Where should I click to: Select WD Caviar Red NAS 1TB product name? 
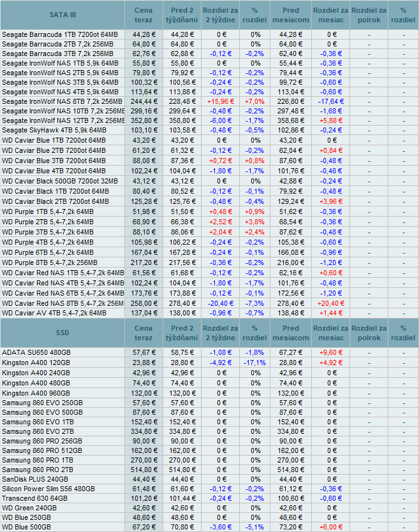(x=62, y=273)
